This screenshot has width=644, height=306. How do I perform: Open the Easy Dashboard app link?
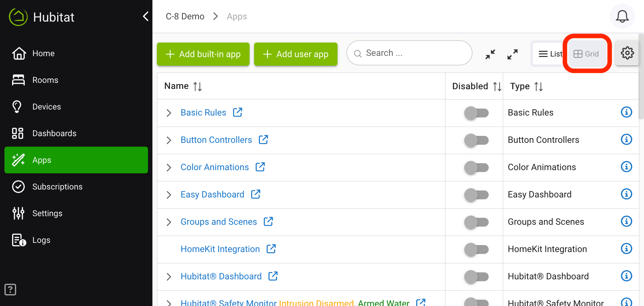(x=212, y=195)
